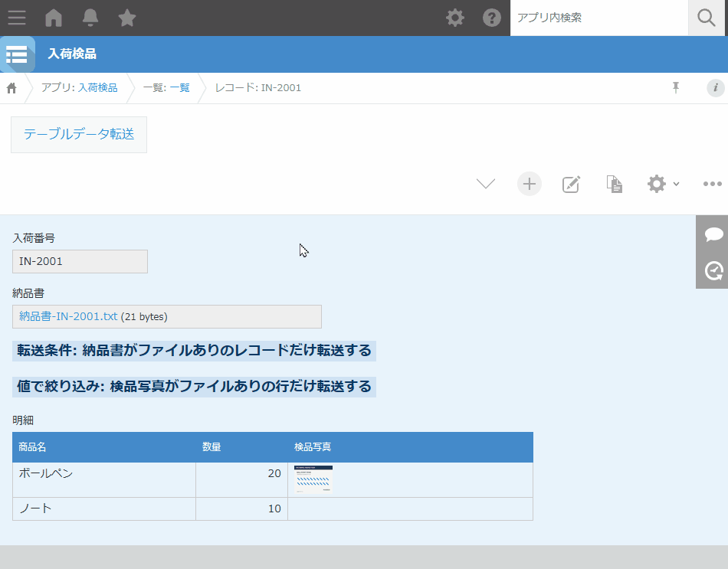Open the header settings gear
The width and height of the screenshot is (728, 569).
pyautogui.click(x=455, y=18)
